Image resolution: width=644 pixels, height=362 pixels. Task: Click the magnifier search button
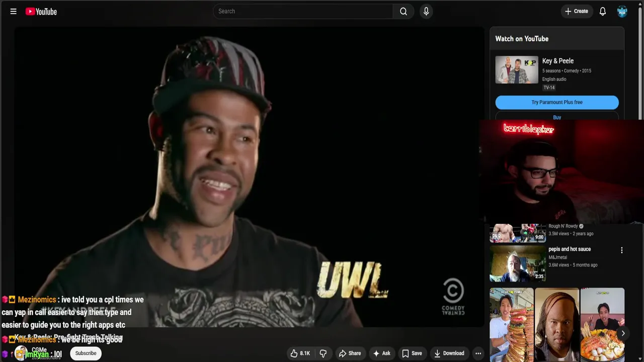404,11
